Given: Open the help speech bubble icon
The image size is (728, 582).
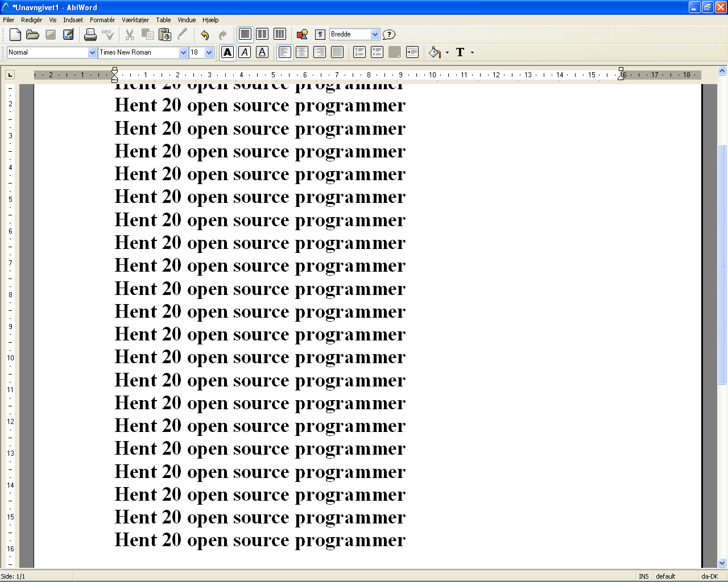Looking at the screenshot, I should (x=389, y=35).
